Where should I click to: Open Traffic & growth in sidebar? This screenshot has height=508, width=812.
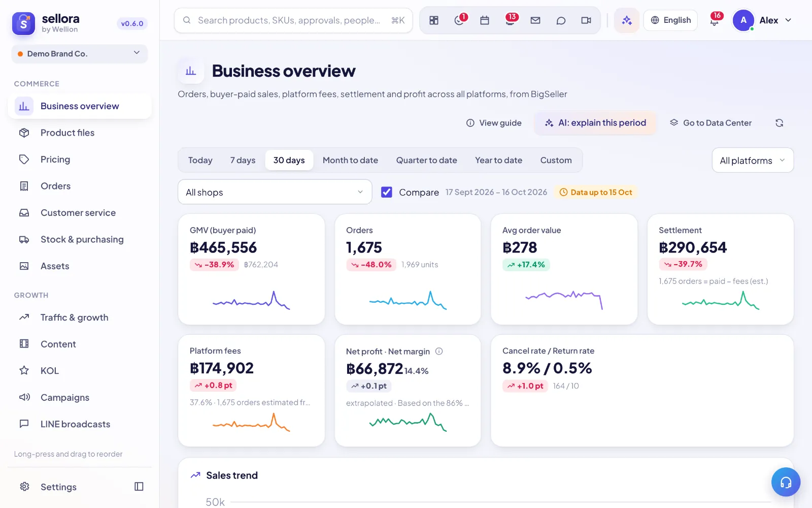point(80,317)
